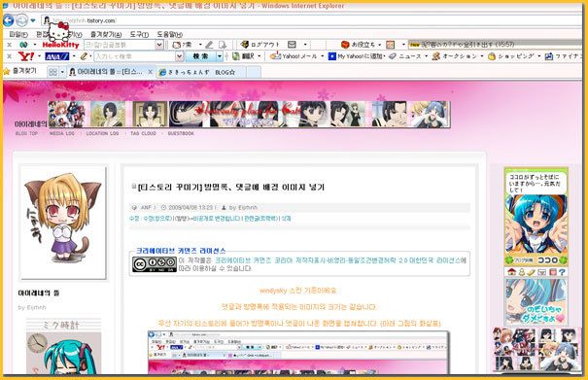Click the 検索 search button

click(x=200, y=56)
